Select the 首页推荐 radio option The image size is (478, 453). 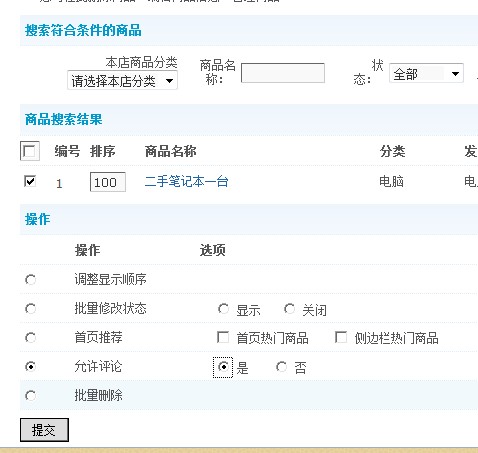pyautogui.click(x=31, y=338)
